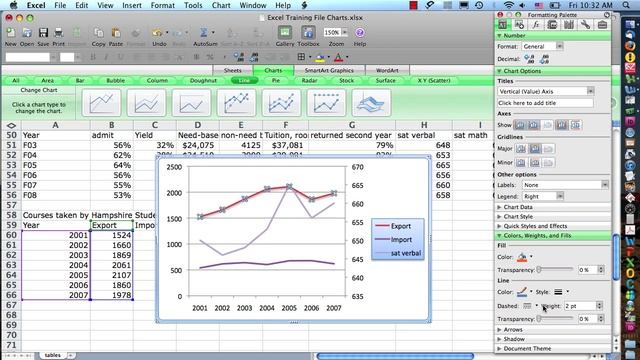
Task: Toggle the second Major gridlines button
Action: [535, 149]
